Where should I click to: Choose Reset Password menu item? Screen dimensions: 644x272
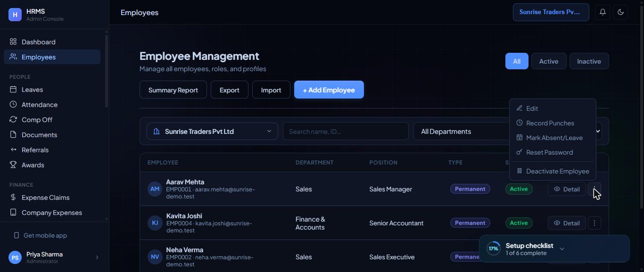click(553, 152)
